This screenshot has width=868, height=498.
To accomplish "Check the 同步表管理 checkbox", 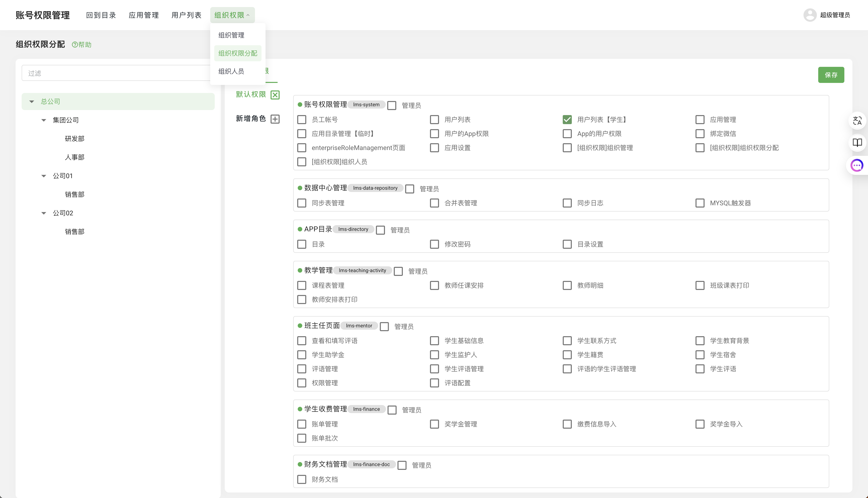I will [301, 203].
